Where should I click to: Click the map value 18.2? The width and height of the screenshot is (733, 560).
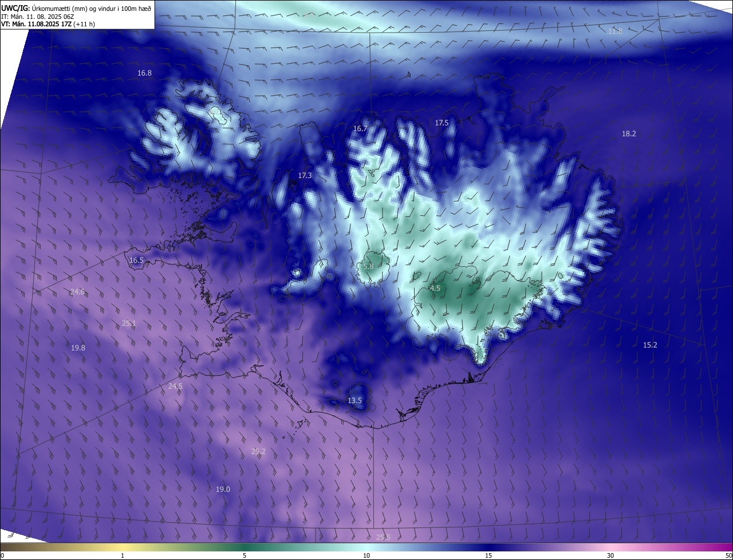(629, 133)
